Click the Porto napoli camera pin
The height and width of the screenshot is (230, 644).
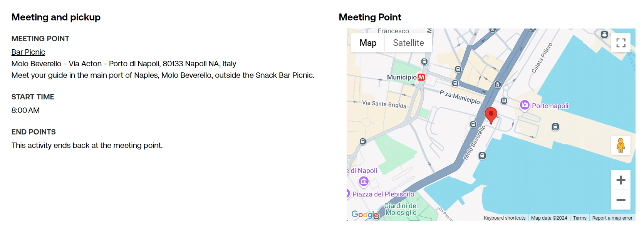[525, 105]
